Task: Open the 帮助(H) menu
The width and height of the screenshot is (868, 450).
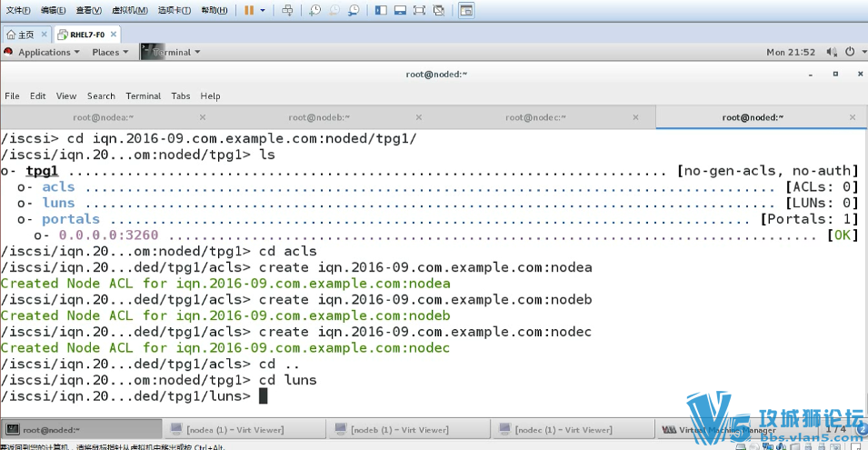Action: tap(215, 10)
